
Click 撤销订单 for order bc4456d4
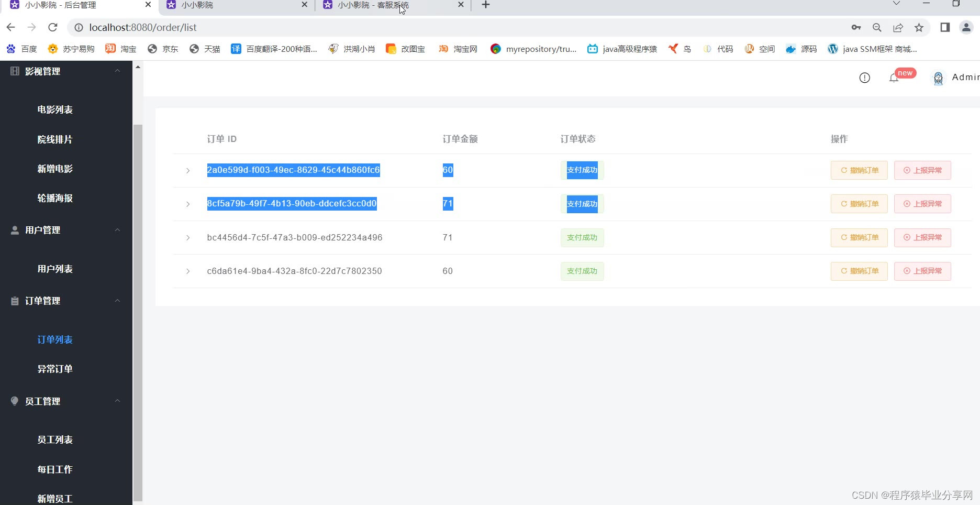[x=859, y=237]
